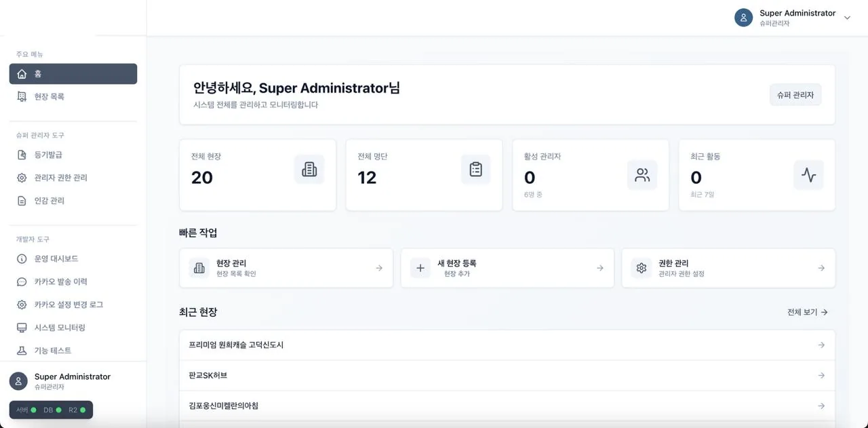Expand the Super Administrator account dropdown

click(846, 17)
